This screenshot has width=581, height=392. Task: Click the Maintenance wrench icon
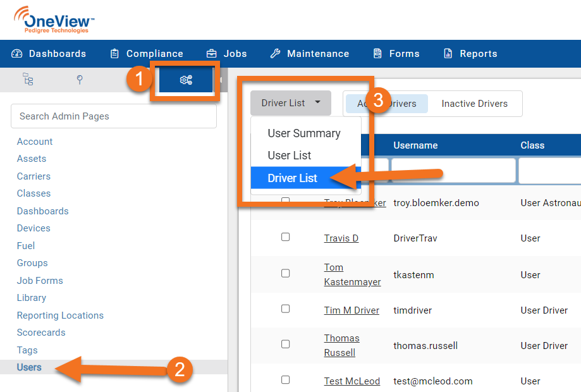click(x=275, y=54)
